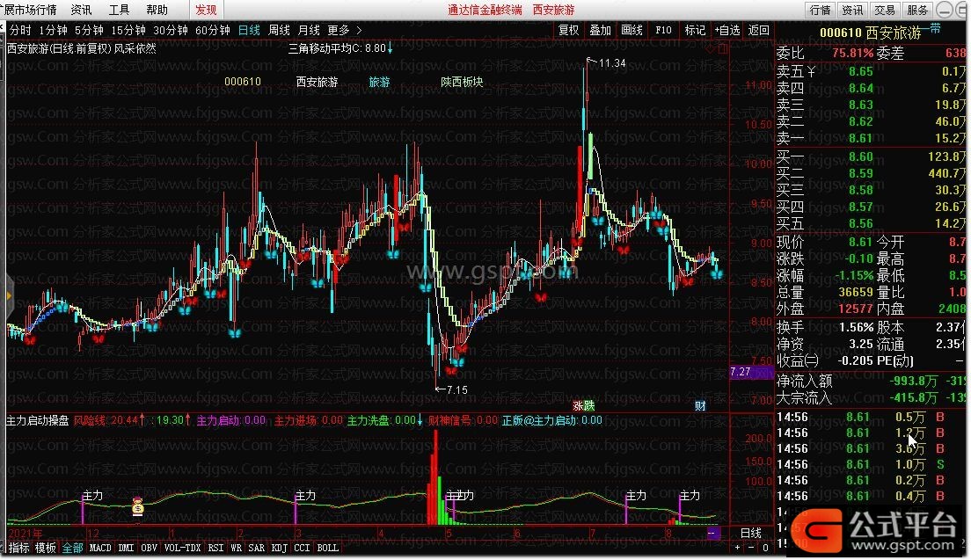971x560 pixels.
Task: Select the 周线 period tab
Action: click(279, 30)
